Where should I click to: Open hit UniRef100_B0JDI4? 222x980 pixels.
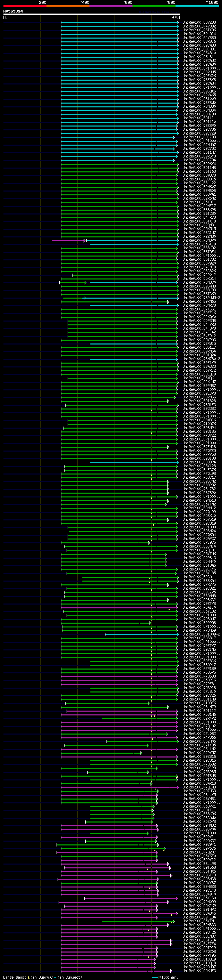coord(199,34)
